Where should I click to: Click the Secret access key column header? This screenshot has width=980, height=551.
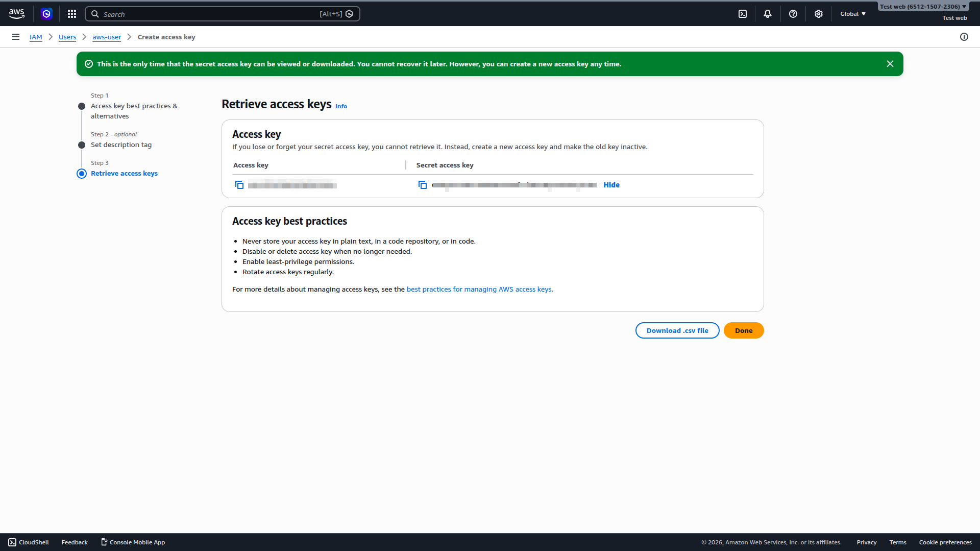445,165
